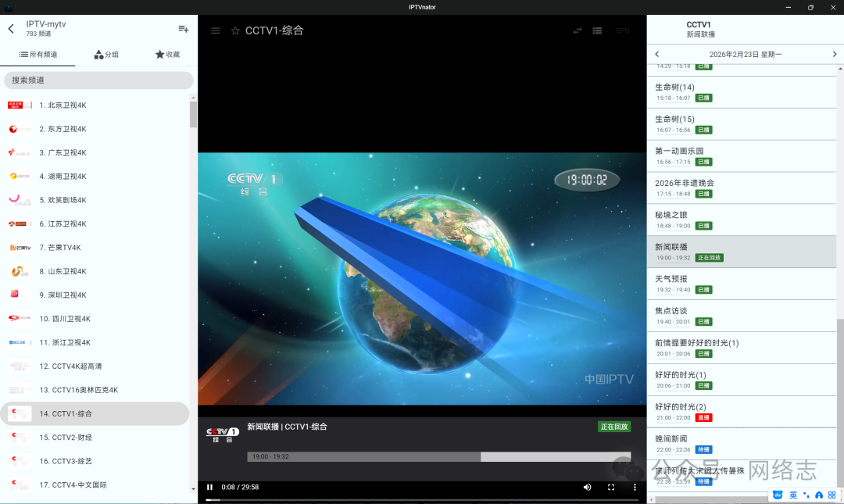Screen dimensions: 844x504
Task: Open the player's more options menu
Action: tap(635, 488)
